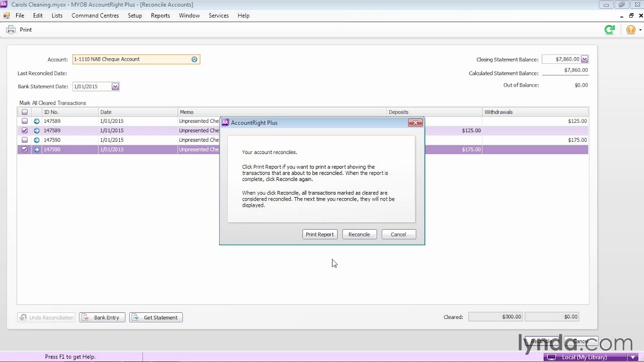Click the ID No. column header
This screenshot has height=362, width=644.
pos(70,112)
